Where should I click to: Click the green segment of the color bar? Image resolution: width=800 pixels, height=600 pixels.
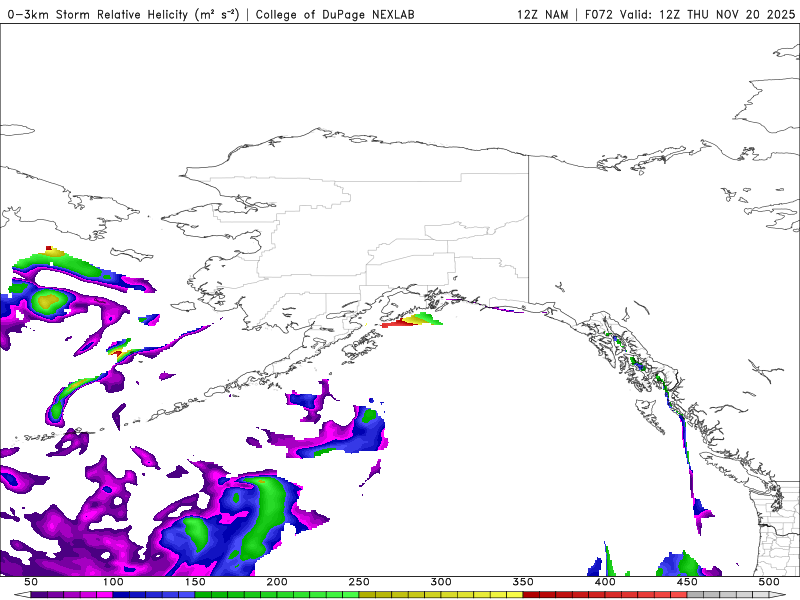pyautogui.click(x=277, y=595)
